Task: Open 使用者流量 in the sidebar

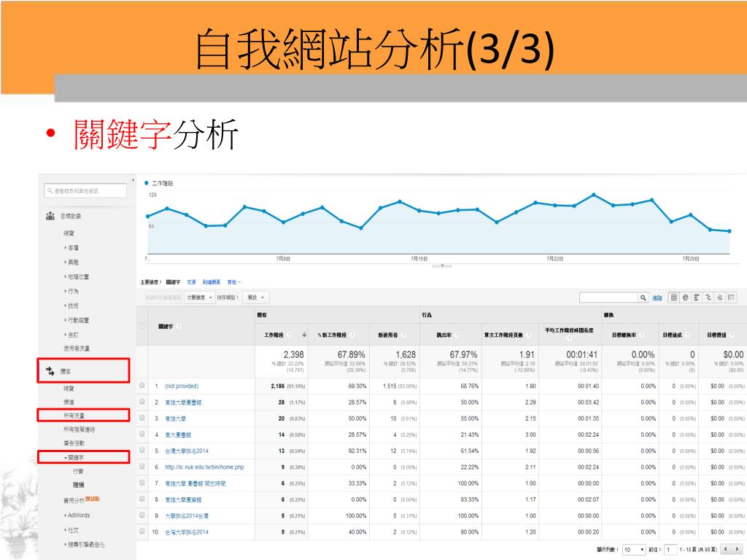Action: [x=76, y=349]
